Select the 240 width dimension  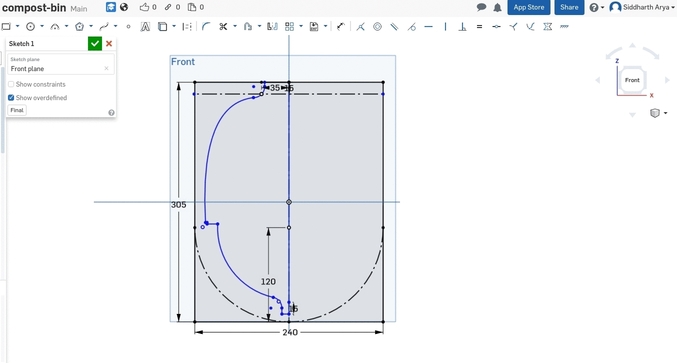[290, 332]
